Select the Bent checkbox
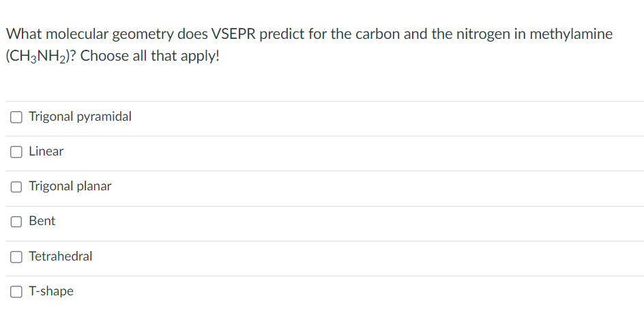Viewport: 644px width, 324px height. coord(16,222)
